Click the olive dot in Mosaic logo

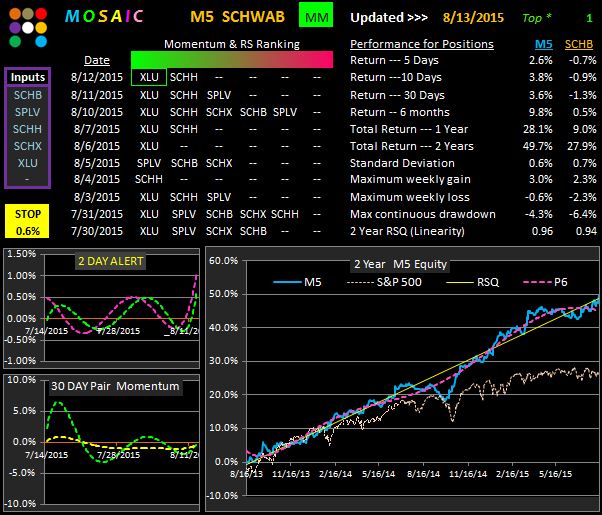pos(28,14)
